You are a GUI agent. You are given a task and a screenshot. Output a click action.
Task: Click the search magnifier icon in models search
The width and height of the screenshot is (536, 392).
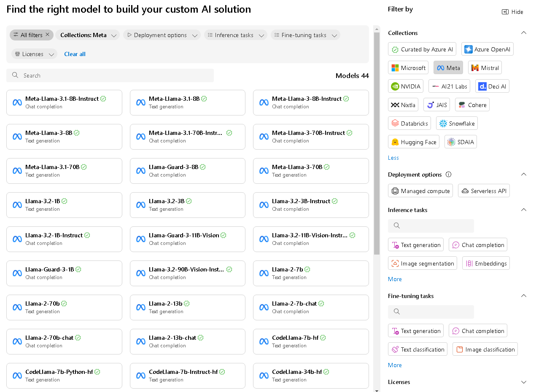15,75
